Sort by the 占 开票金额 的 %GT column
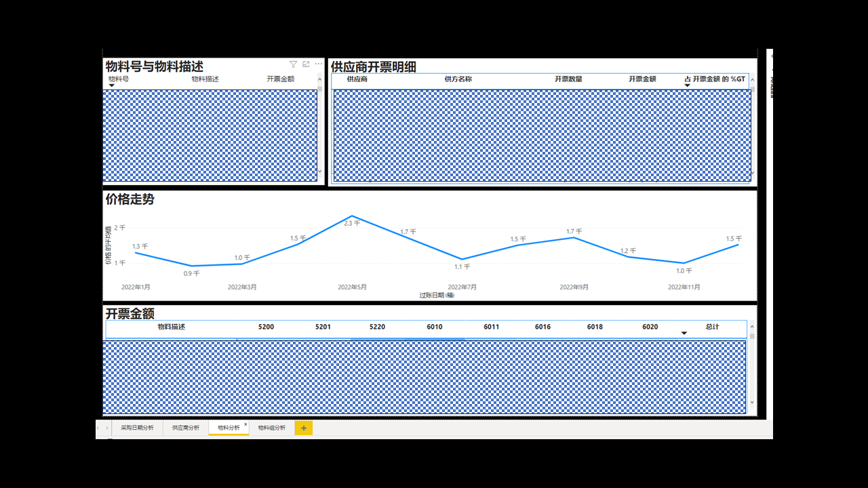The image size is (868, 488). click(x=715, y=79)
